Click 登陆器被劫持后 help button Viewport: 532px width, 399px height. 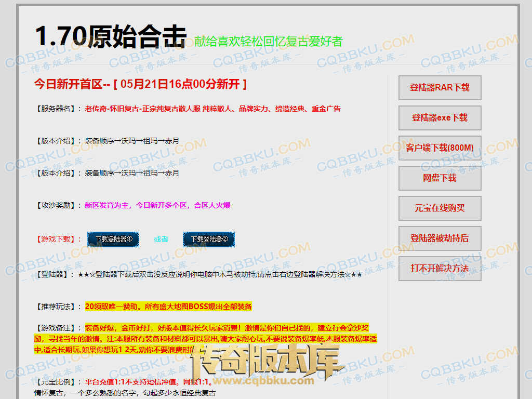[440, 238]
